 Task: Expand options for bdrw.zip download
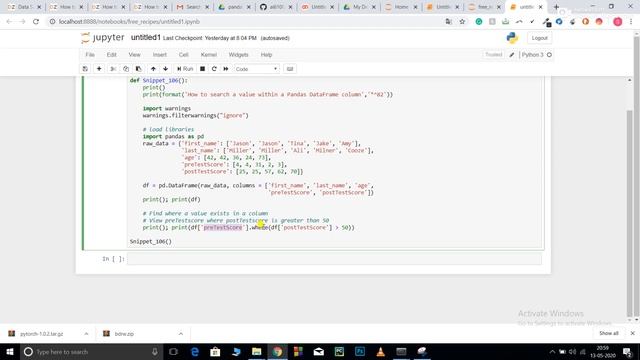[181, 334]
